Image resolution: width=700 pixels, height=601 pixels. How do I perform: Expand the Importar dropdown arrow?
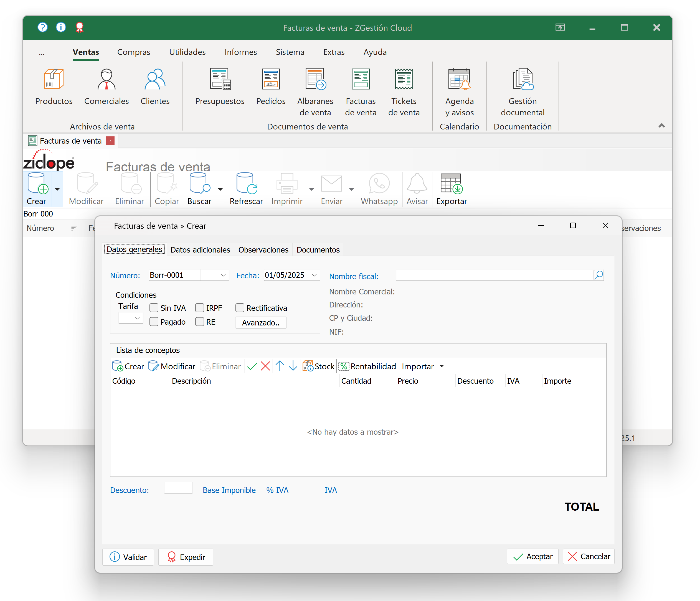tap(442, 366)
